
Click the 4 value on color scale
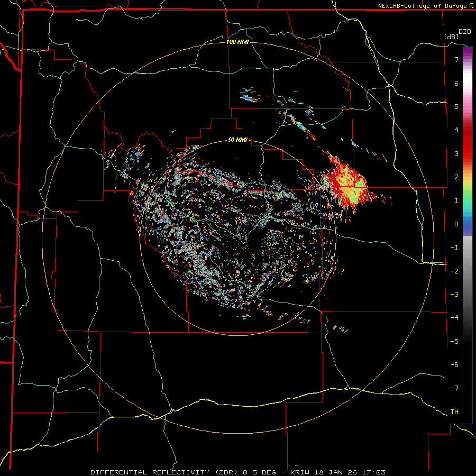[x=456, y=130]
